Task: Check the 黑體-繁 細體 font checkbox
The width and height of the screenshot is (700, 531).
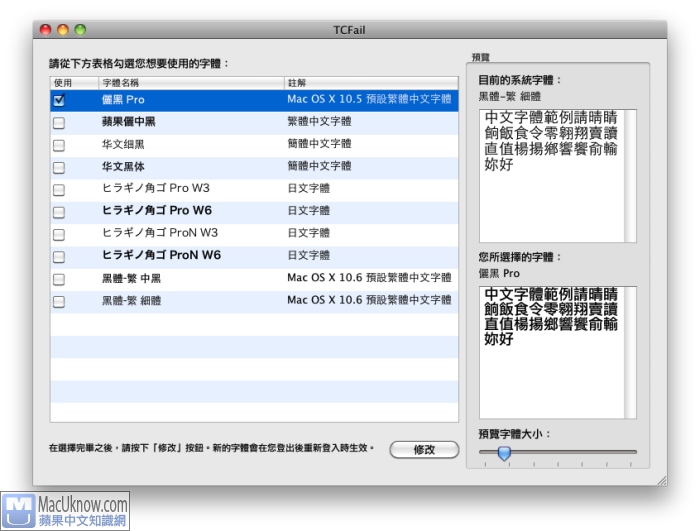Action: click(x=58, y=301)
